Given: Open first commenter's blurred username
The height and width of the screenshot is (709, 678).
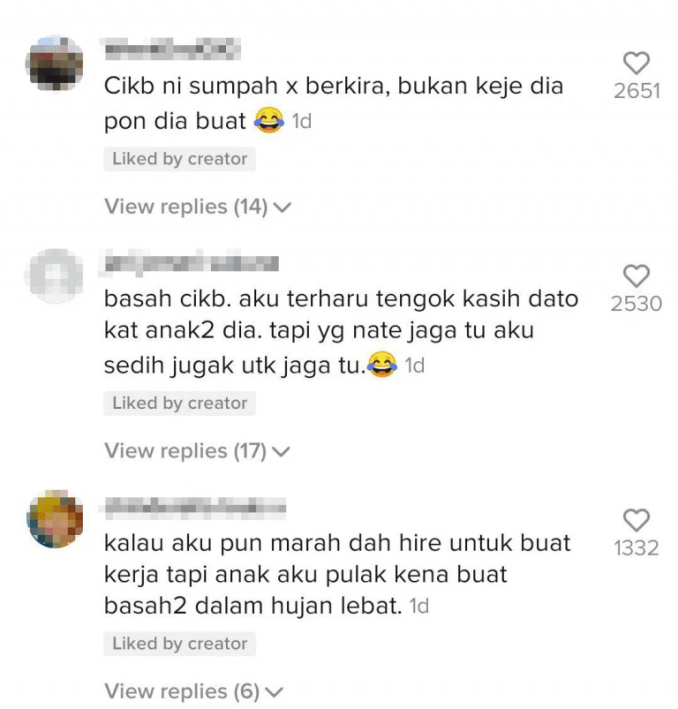Looking at the screenshot, I should pyautogui.click(x=172, y=49).
